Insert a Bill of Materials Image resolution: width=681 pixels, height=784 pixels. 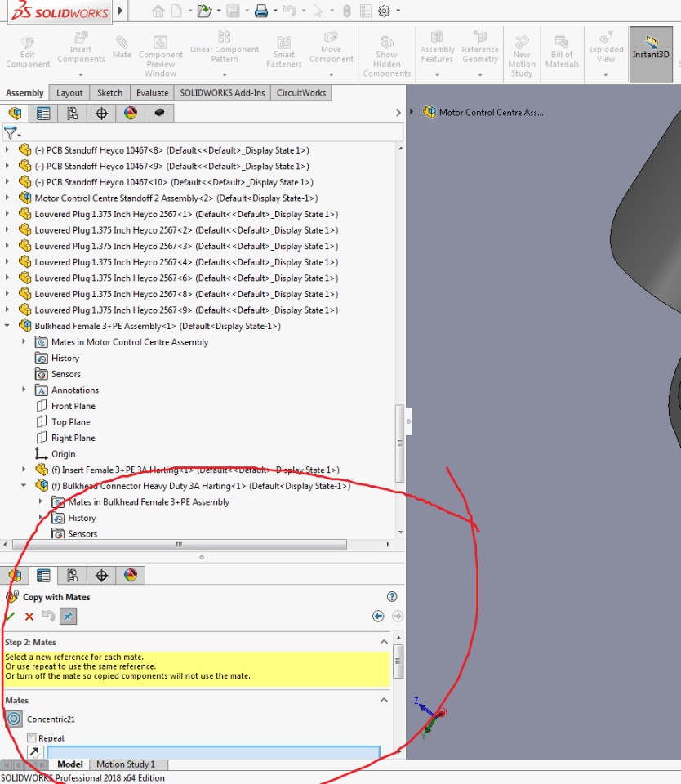[x=562, y=52]
